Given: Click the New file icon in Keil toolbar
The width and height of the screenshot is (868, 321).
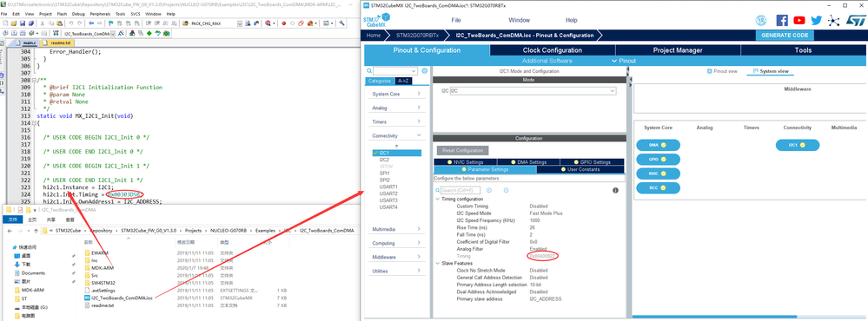Looking at the screenshot, I should 5,23.
